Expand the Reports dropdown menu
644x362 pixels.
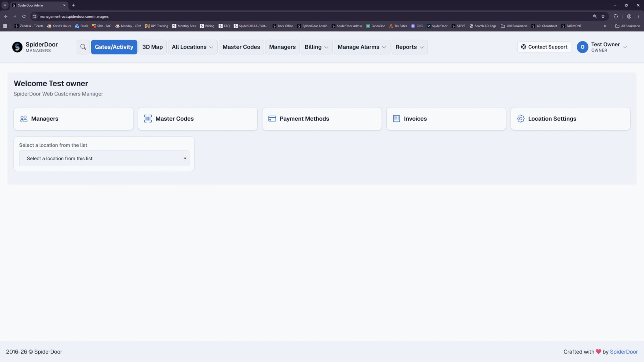[409, 47]
